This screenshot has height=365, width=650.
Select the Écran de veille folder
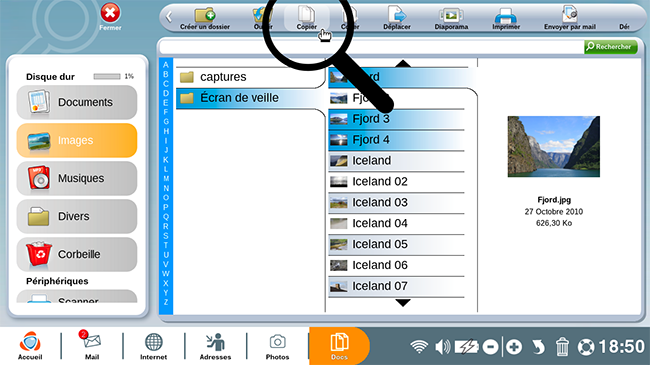[250, 98]
